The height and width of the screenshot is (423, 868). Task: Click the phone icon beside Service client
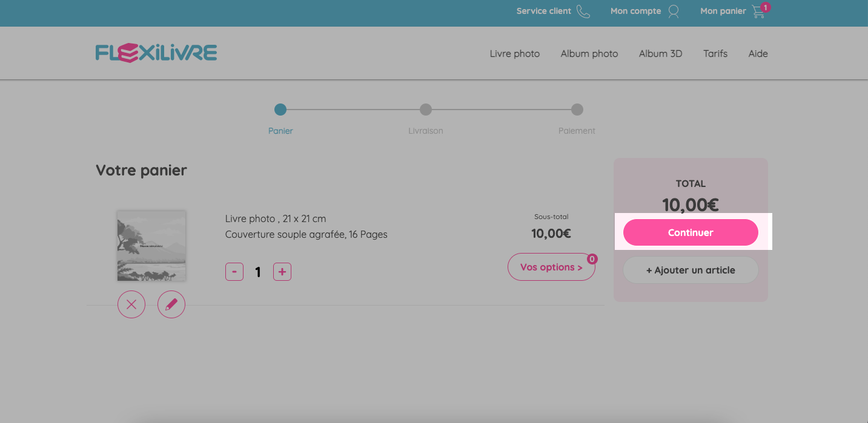[x=583, y=11]
